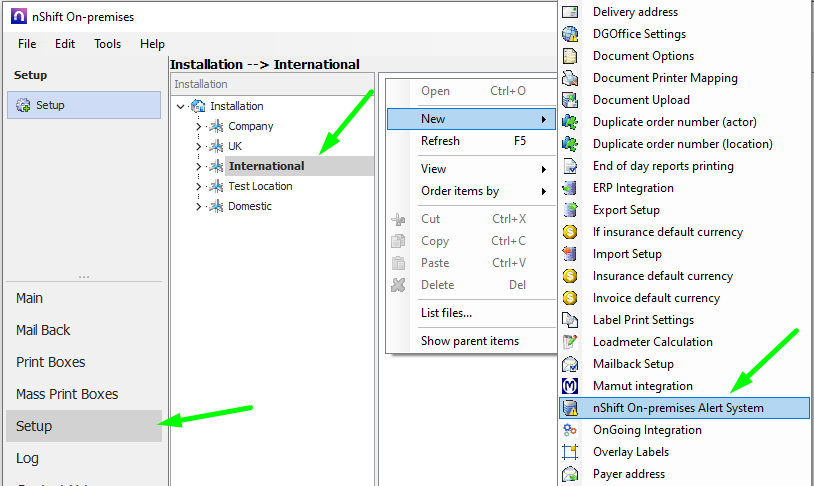
Task: Click the DGOffice Settings globe icon
Action: (x=570, y=34)
